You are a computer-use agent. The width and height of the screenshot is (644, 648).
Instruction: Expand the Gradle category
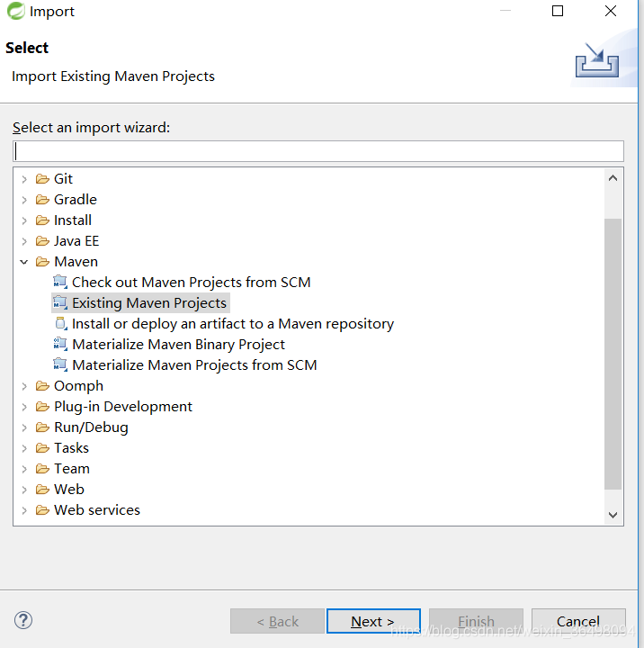(24, 200)
